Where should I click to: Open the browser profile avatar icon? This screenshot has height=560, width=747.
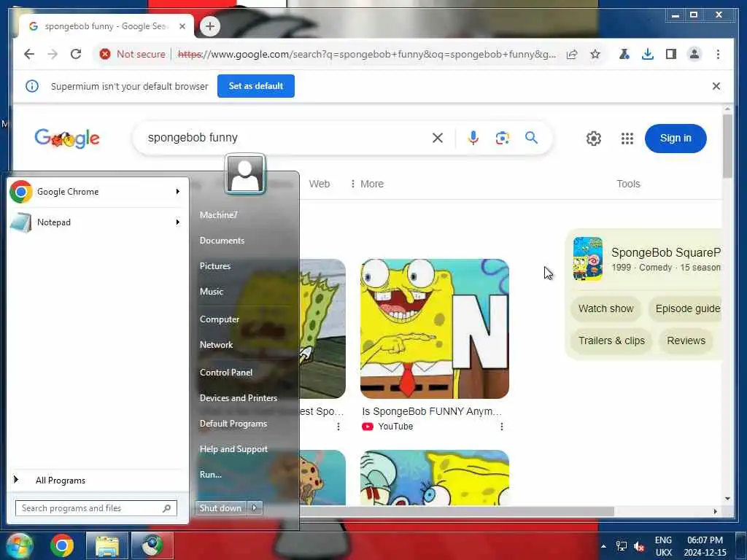pyautogui.click(x=694, y=54)
